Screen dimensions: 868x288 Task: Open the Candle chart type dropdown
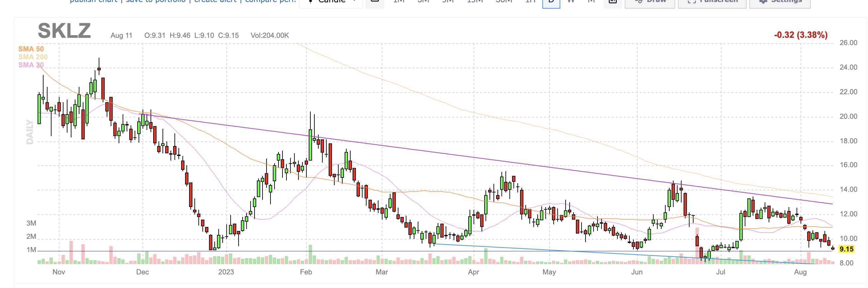click(331, 2)
